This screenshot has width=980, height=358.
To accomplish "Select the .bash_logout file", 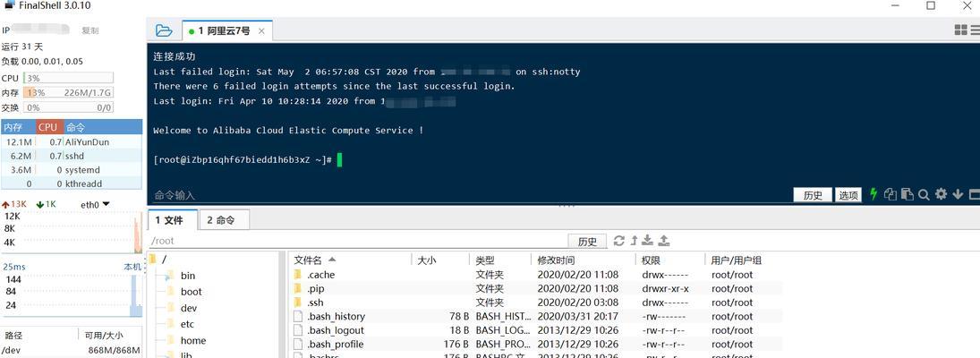I will tap(536, 330).
